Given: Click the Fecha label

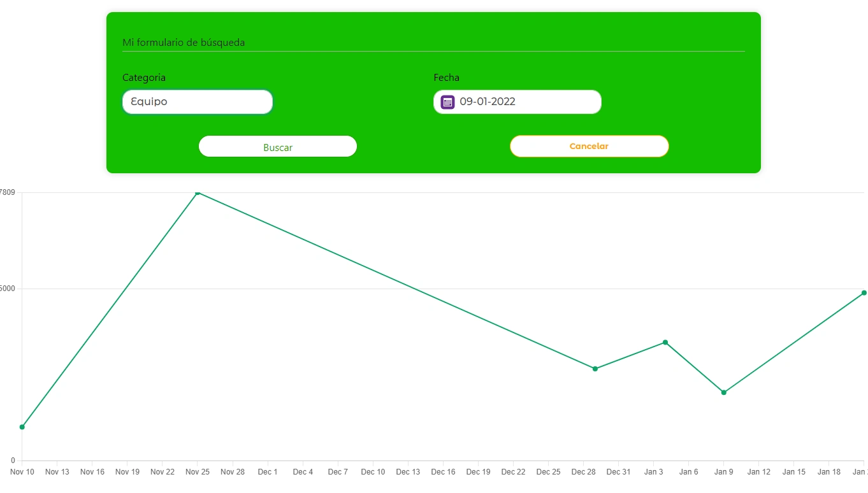Looking at the screenshot, I should [x=446, y=78].
